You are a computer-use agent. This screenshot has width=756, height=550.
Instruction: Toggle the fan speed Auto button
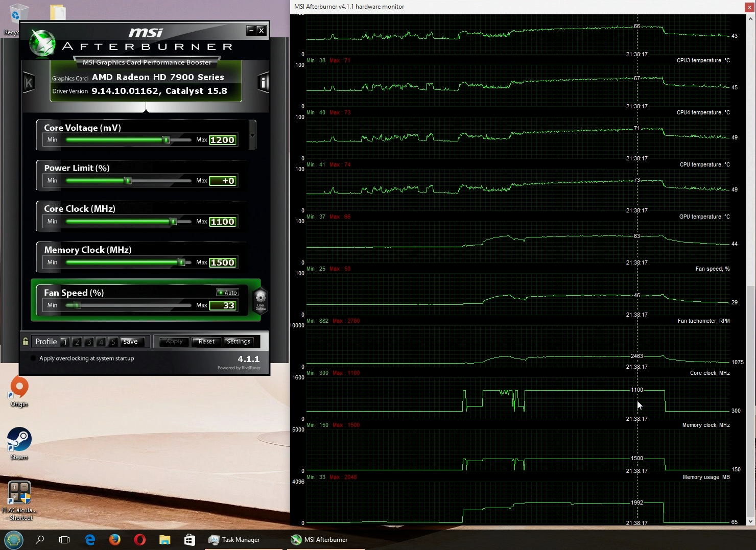coord(227,293)
